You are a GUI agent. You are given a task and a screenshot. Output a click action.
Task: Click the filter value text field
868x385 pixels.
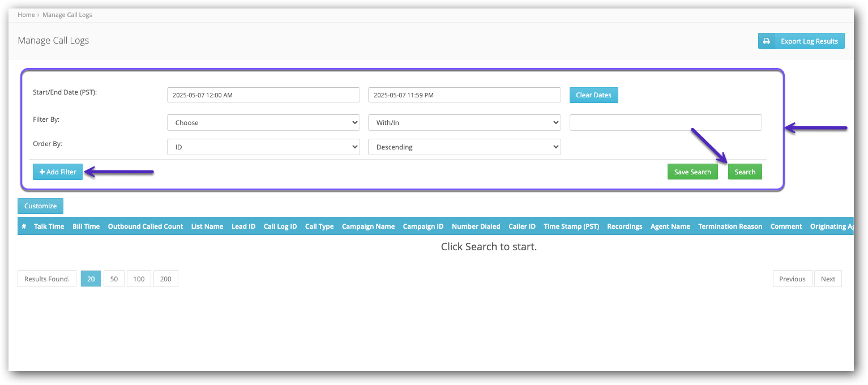coord(665,122)
